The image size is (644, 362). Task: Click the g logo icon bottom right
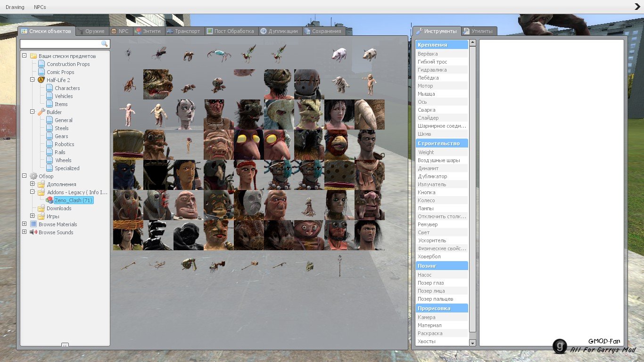coord(560,346)
